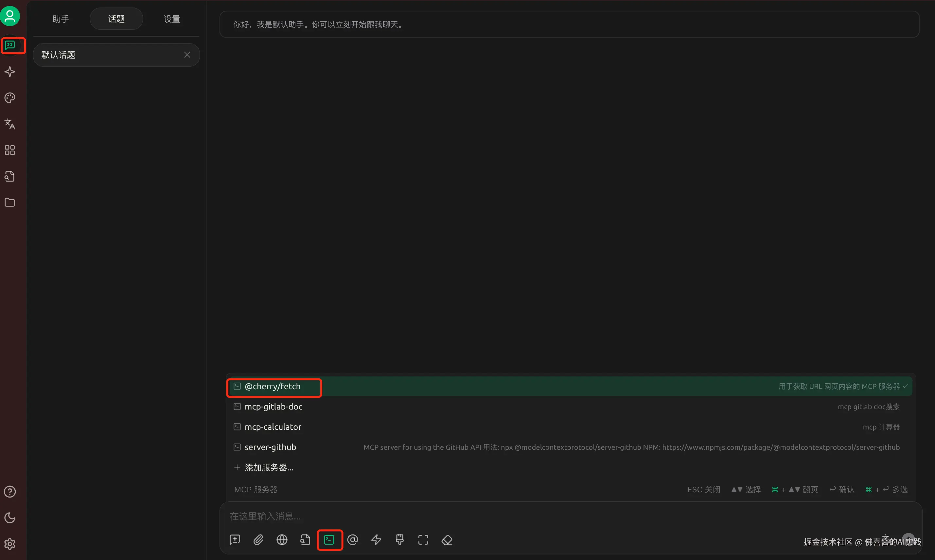
Task: Click the @ mention model icon
Action: click(x=353, y=540)
